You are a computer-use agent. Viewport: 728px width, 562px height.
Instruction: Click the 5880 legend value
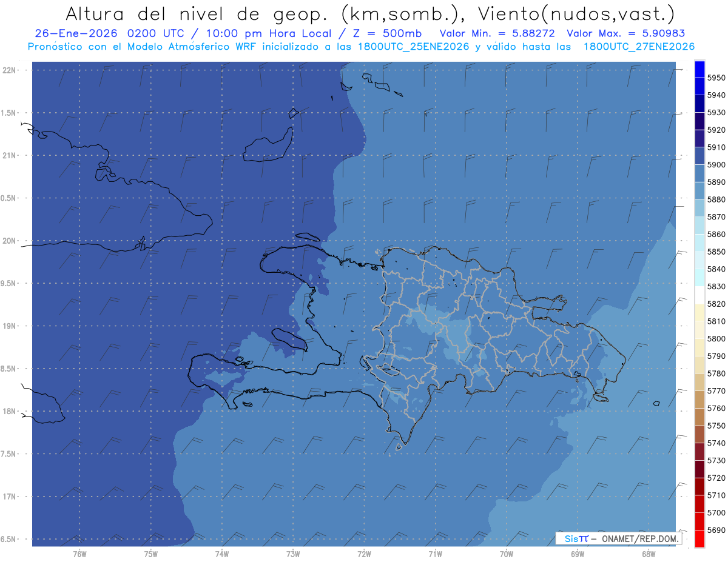coord(716,199)
